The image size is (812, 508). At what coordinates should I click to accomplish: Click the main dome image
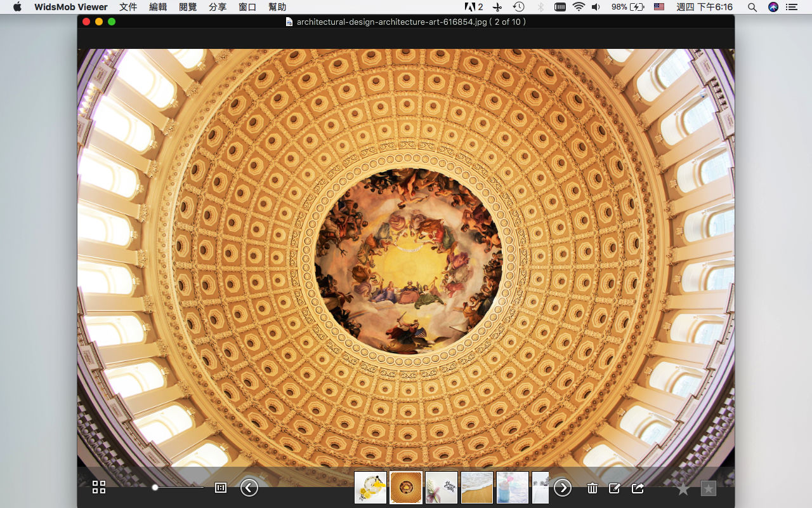tap(406, 268)
